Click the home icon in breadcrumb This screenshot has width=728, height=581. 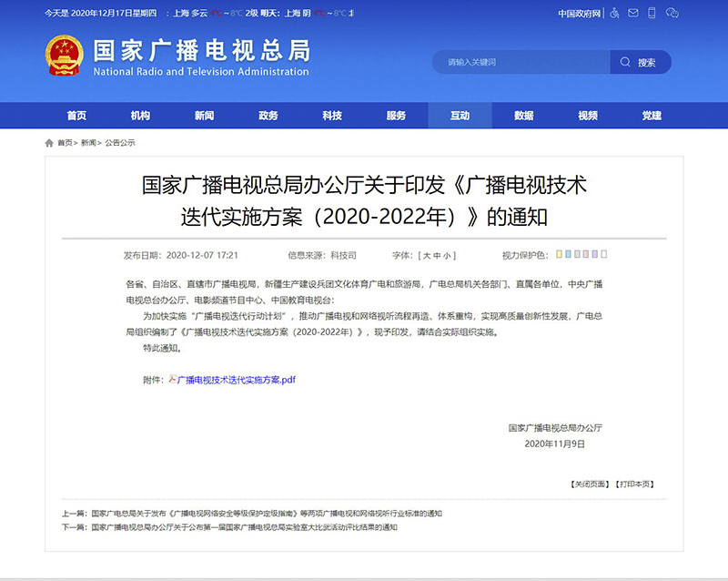(49, 143)
